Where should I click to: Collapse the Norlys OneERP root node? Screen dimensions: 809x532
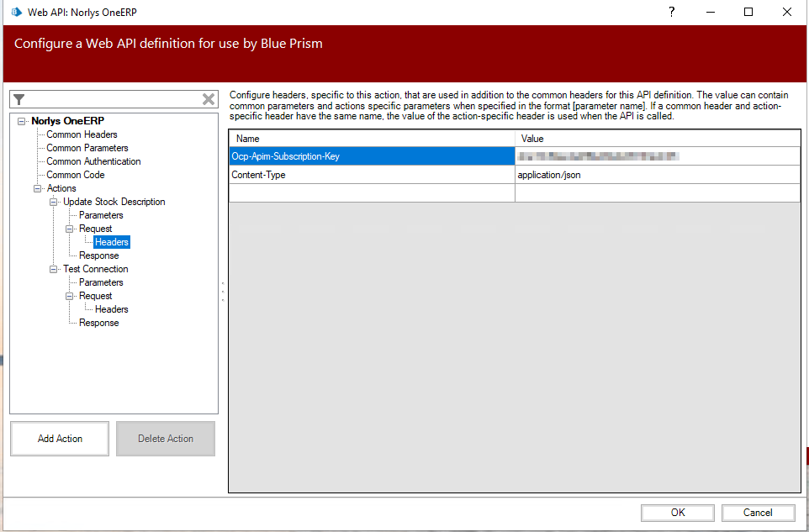coord(22,121)
